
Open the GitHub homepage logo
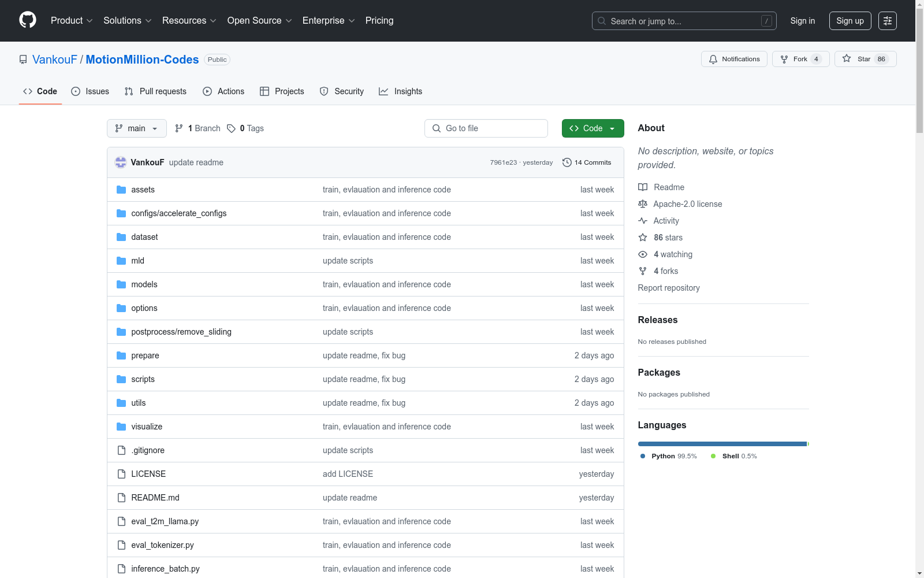[28, 20]
